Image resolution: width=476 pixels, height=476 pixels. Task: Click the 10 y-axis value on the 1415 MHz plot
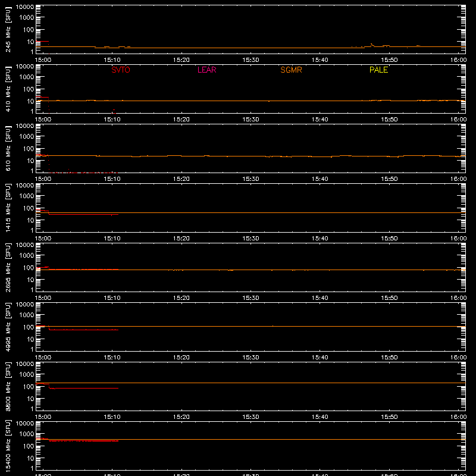point(30,220)
